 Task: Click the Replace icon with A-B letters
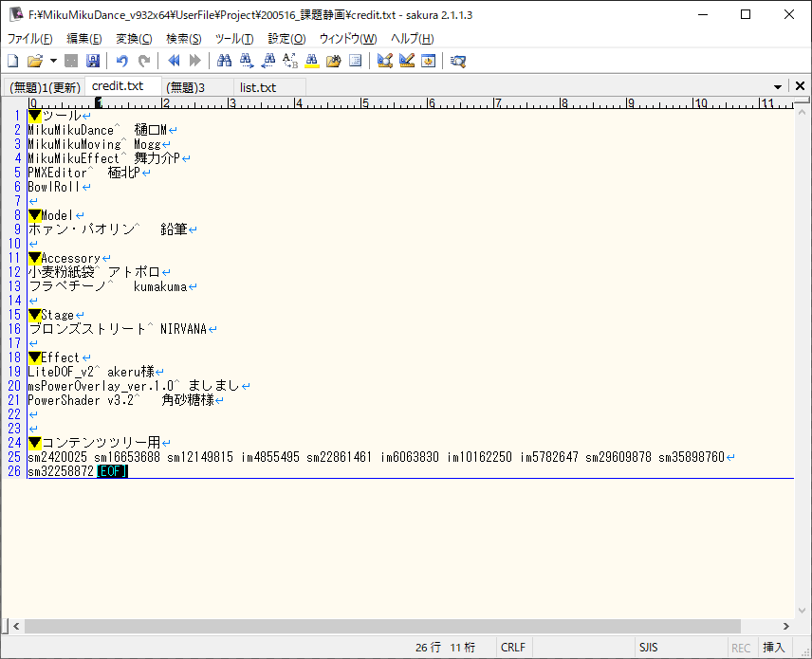click(290, 61)
